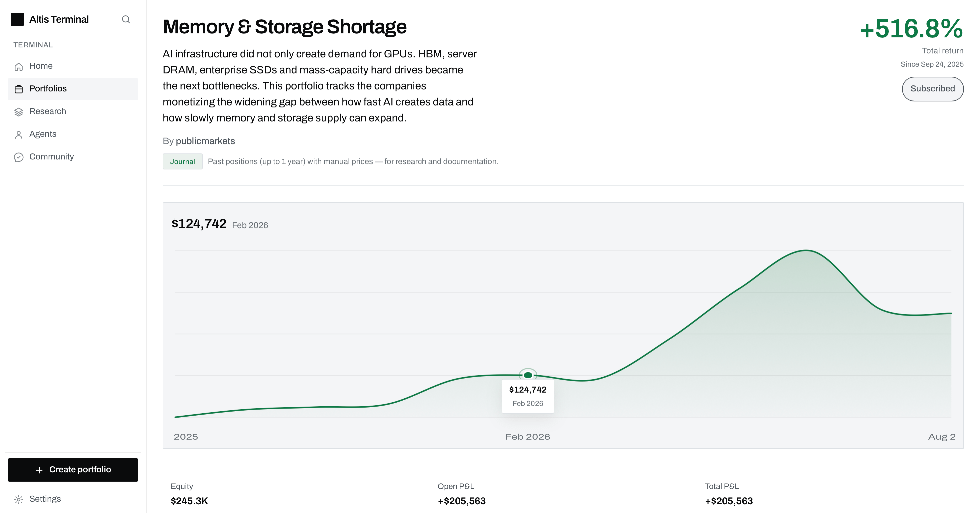Click the $124,742 chart tooltip
The image size is (980, 513).
coord(528,396)
